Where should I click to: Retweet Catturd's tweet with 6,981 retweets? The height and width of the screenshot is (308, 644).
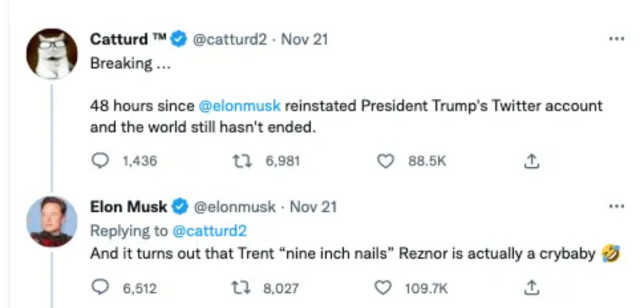pyautogui.click(x=248, y=161)
